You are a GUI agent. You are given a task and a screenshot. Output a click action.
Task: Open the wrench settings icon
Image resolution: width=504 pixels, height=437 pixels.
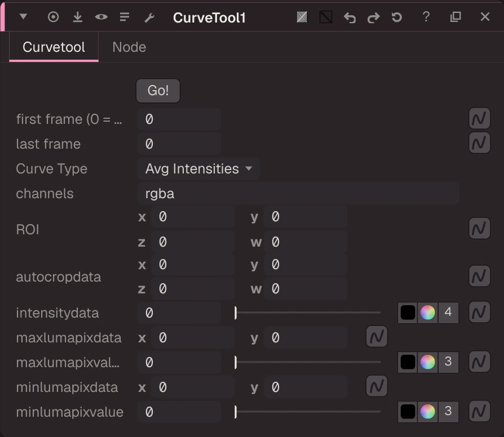click(149, 17)
